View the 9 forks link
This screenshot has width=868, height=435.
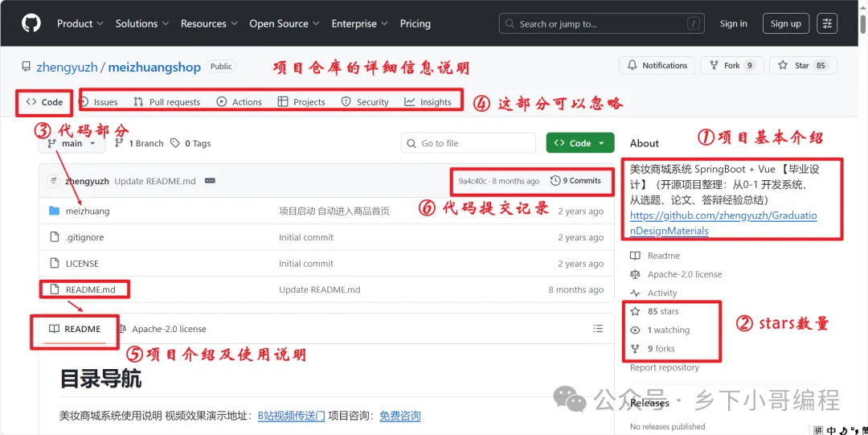click(x=653, y=349)
